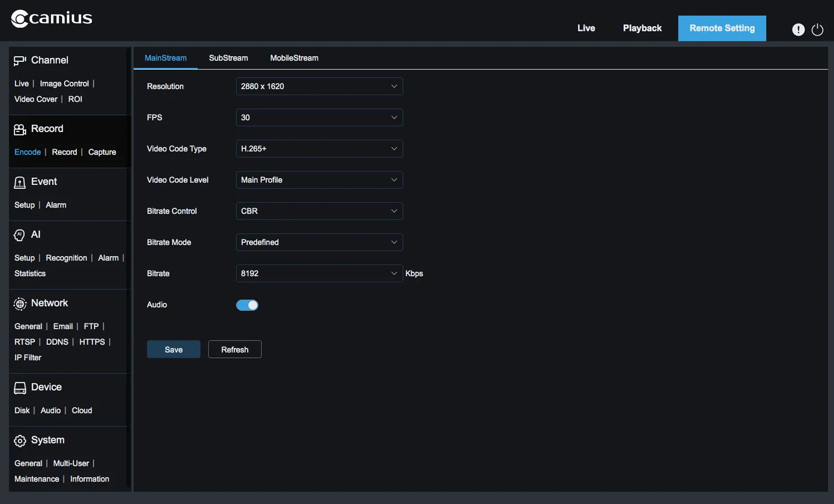Switch to the MobileStream tab
Viewport: 834px width, 504px height.
coord(294,58)
